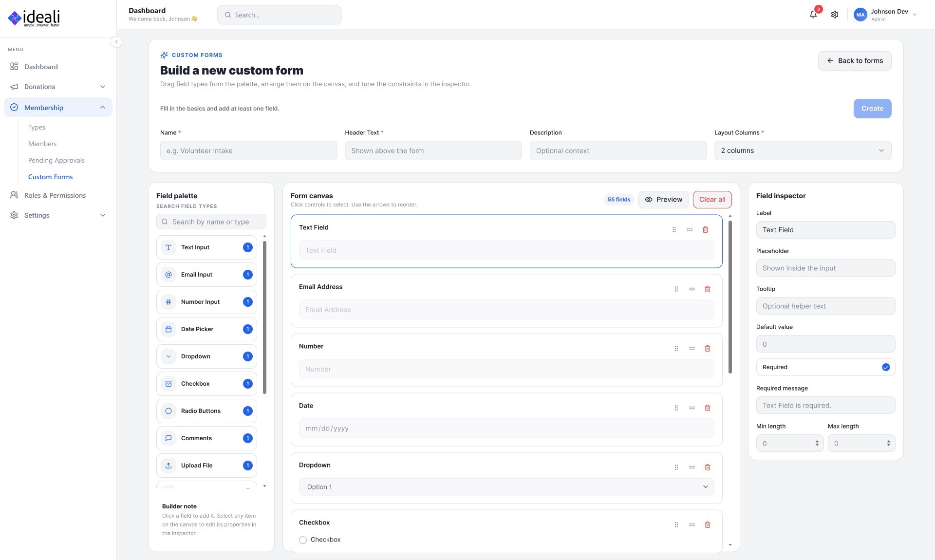The width and height of the screenshot is (935, 560).
Task: Click the 55 fields badge
Action: tap(619, 200)
